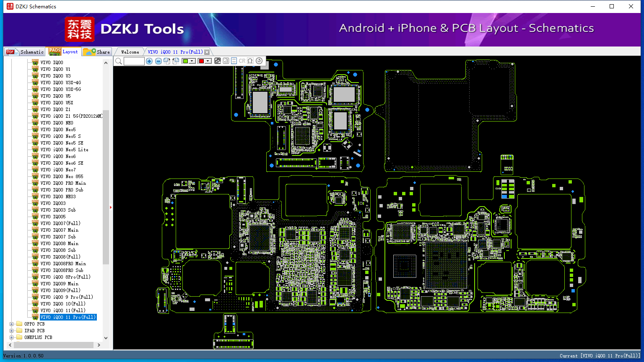
Task: Click the PADS icon beside VIVO IQOO Z1
Action: (x=35, y=109)
